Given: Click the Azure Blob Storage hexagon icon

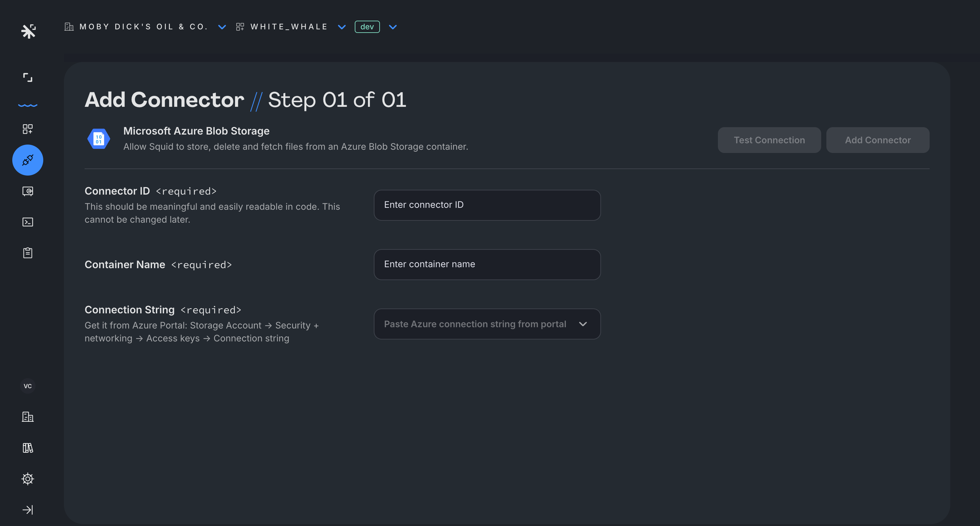Looking at the screenshot, I should point(98,139).
